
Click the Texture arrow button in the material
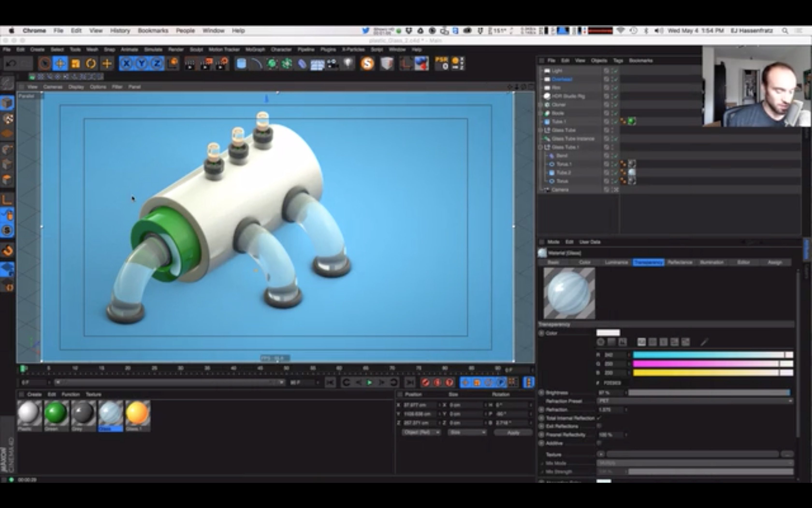601,455
